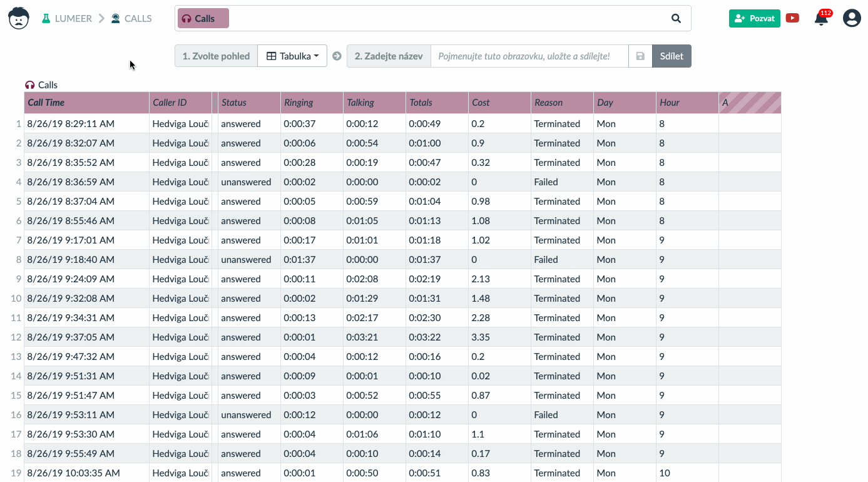Select the Ringing column header
Viewport: 868px width, 482px height.
pyautogui.click(x=312, y=103)
